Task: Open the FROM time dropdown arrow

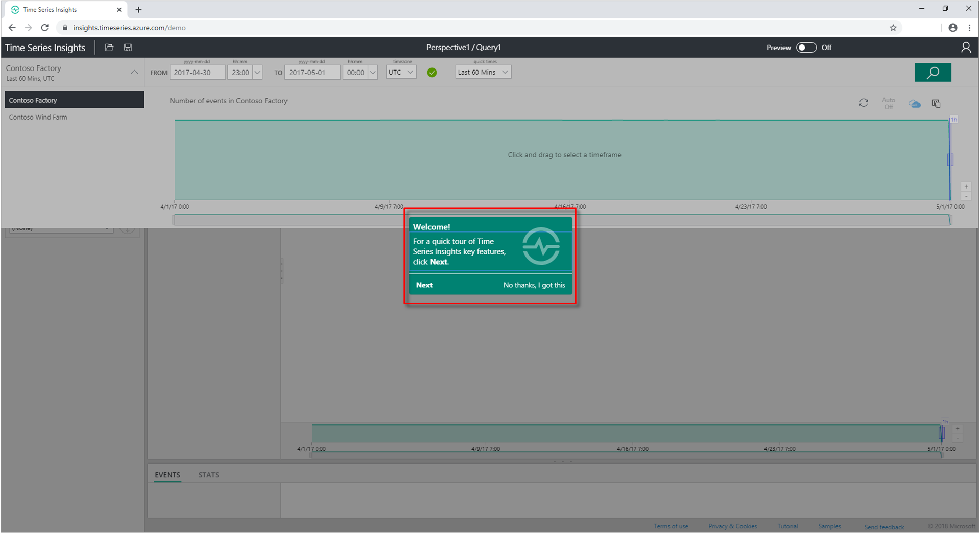Action: tap(257, 73)
